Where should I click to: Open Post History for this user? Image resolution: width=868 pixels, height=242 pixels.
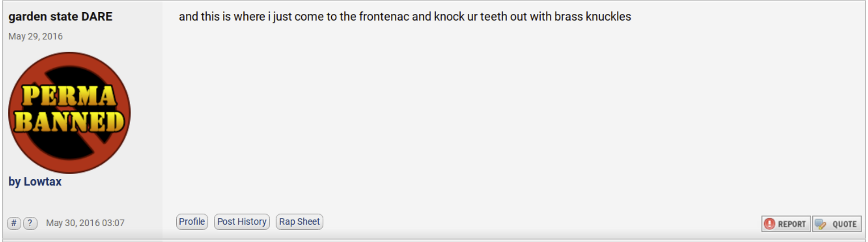point(242,222)
